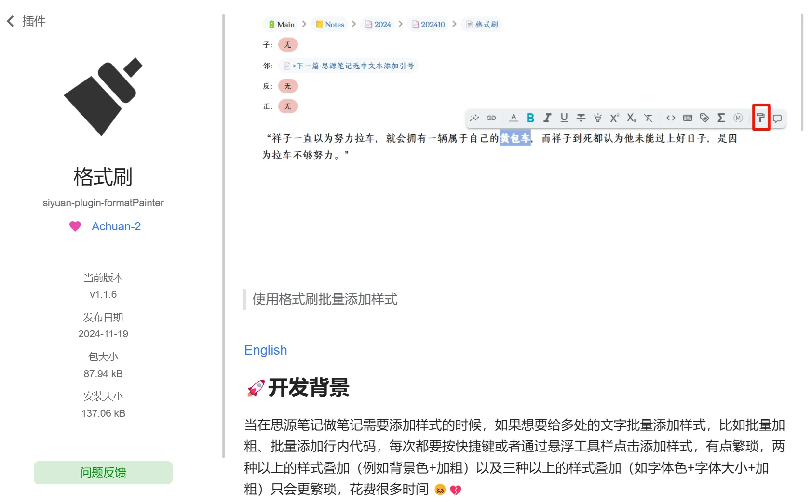Screen dimensions: 812x504
Task: Apply inline code formatting with the <> icon
Action: click(x=670, y=118)
